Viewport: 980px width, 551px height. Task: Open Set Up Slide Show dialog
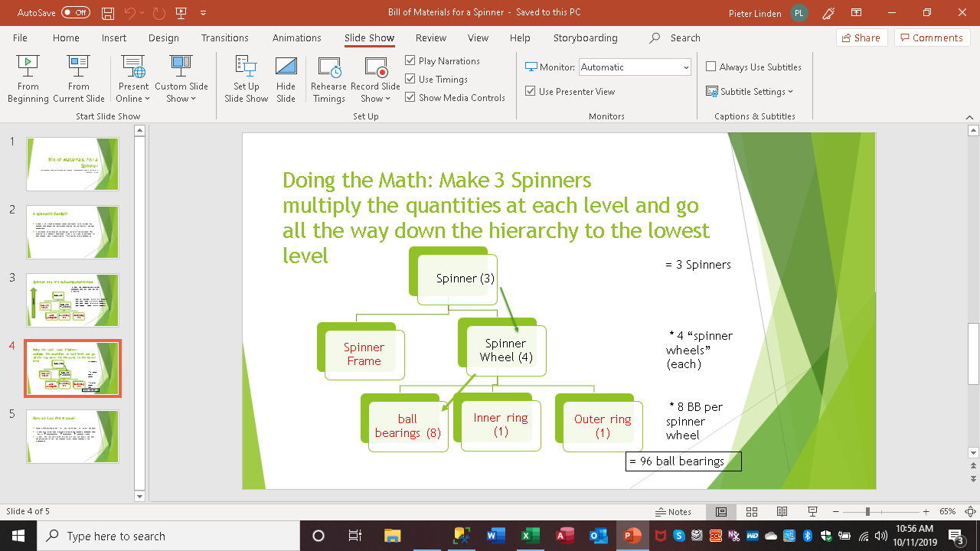coord(246,79)
